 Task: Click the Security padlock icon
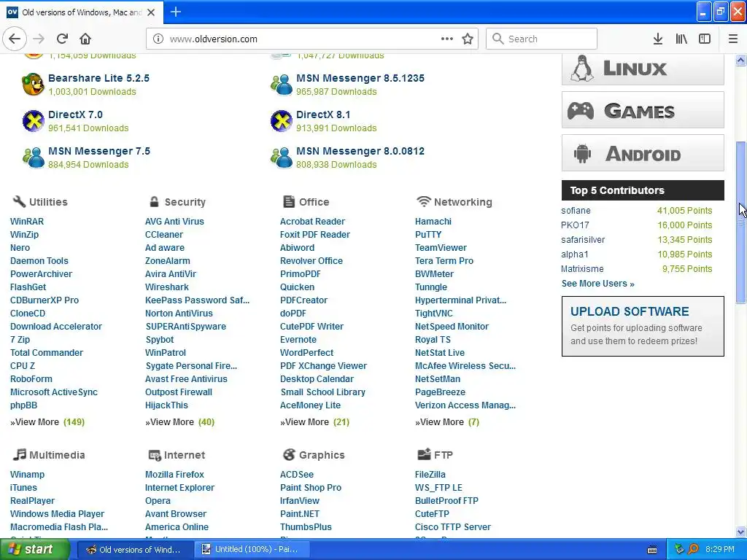click(x=154, y=201)
